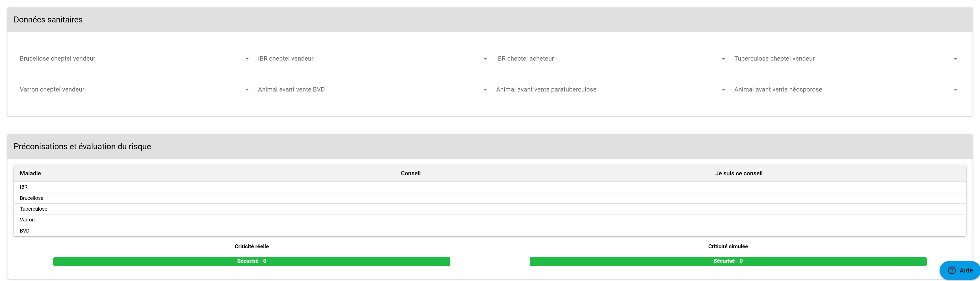Click the Animal avant vente néosporose arrow
This screenshot has height=281, width=980.
[955, 89]
